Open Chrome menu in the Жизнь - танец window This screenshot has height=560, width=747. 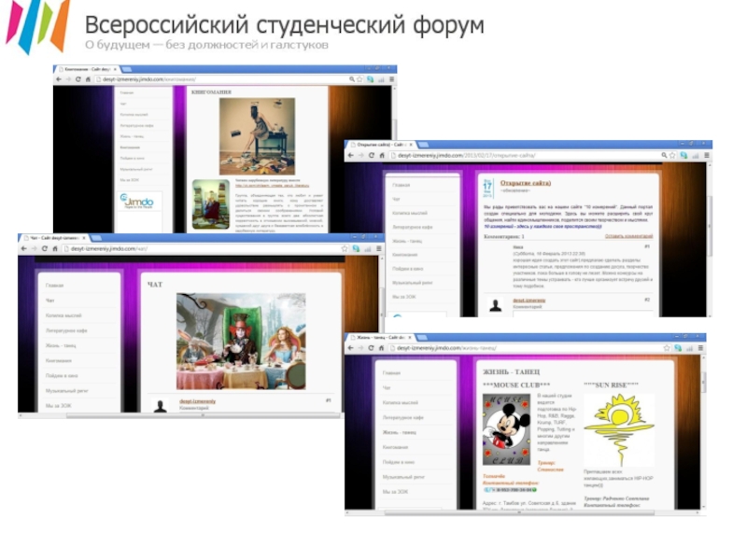click(701, 348)
